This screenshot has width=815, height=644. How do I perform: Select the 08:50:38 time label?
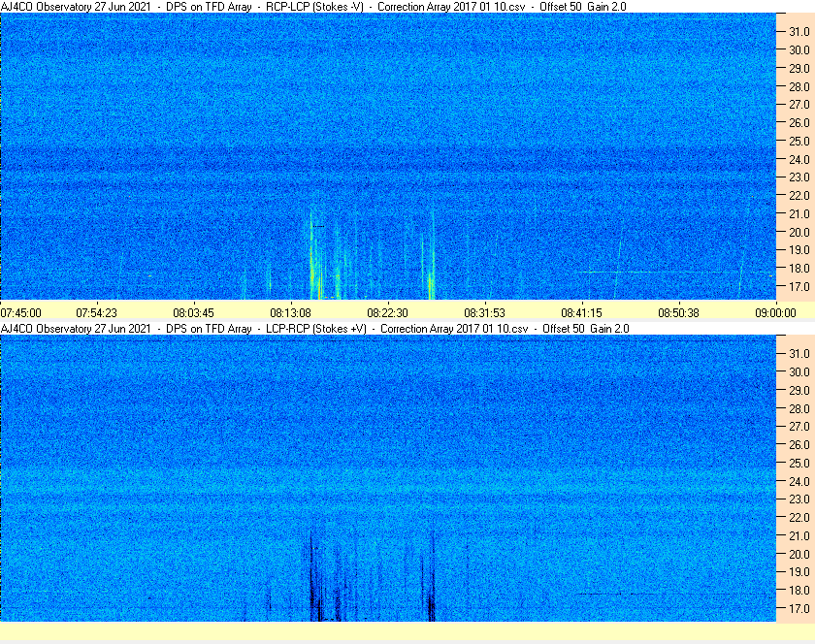[x=679, y=313]
